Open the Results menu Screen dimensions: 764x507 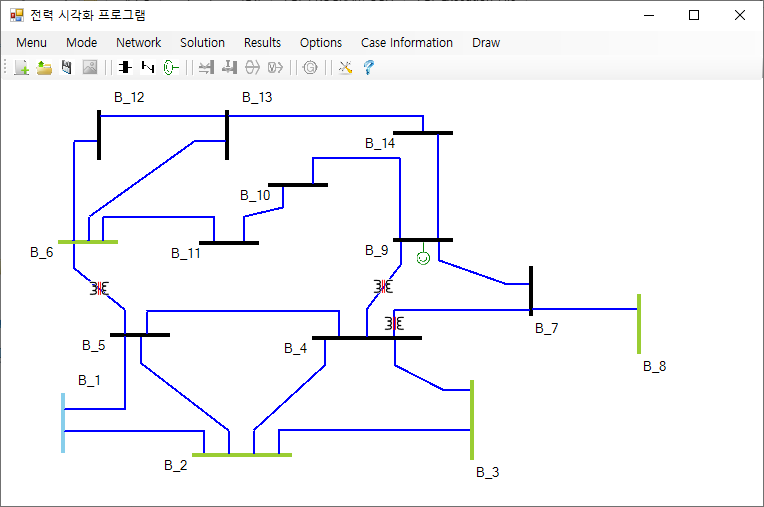tap(262, 43)
